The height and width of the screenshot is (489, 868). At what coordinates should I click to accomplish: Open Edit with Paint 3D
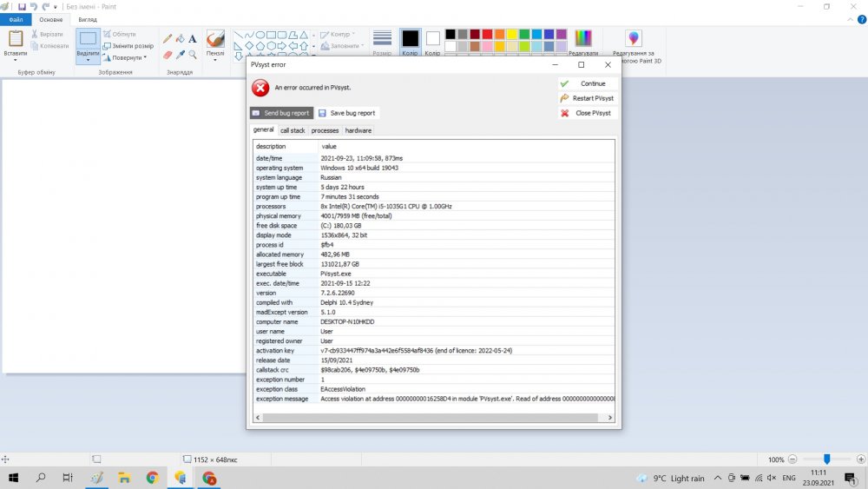click(635, 47)
